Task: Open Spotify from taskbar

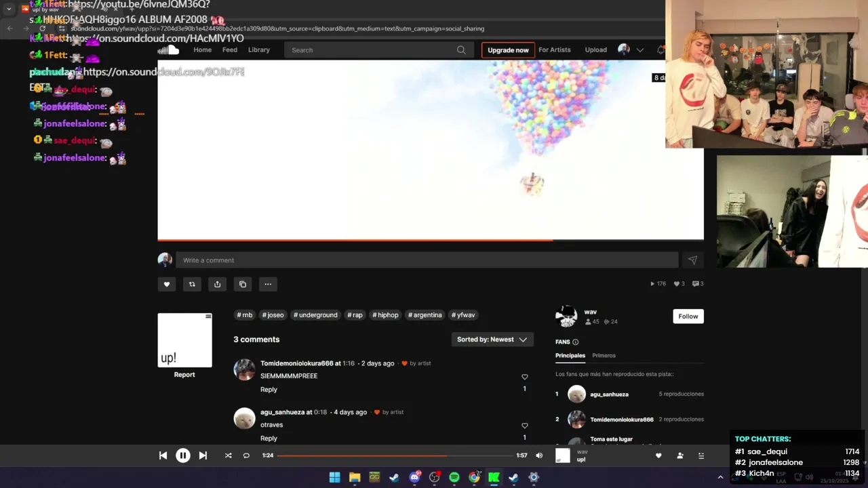Action: (454, 477)
